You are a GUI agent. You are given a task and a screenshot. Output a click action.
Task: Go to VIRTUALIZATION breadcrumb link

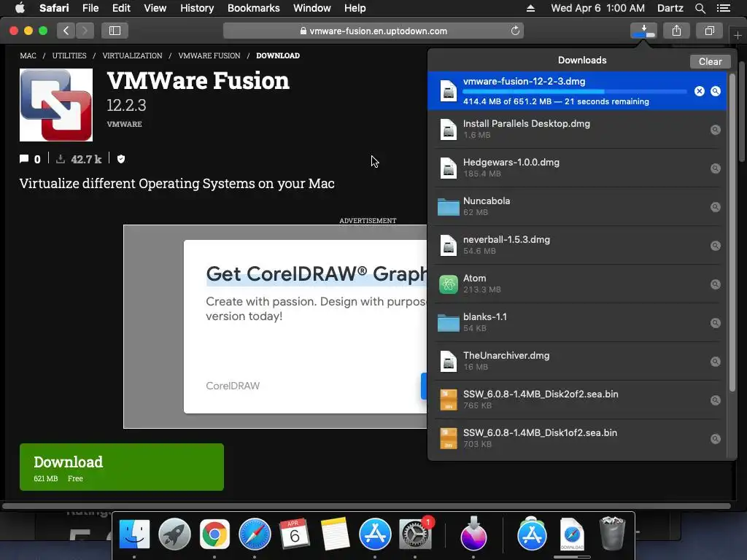(133, 55)
